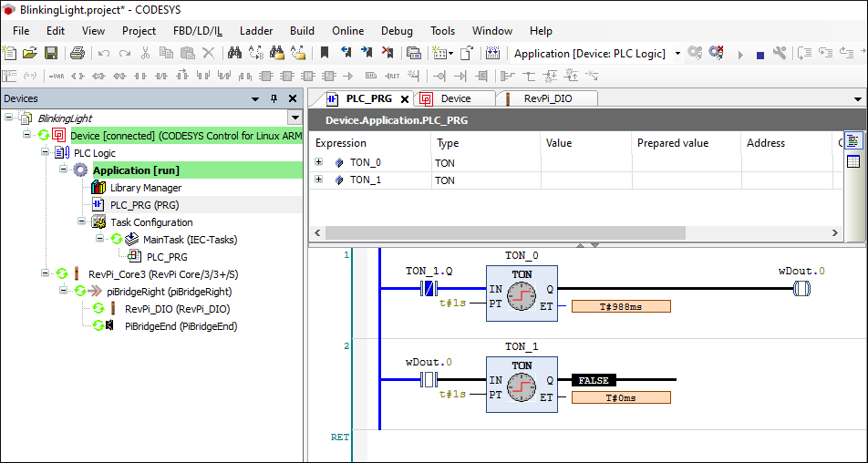Open the FBD/LD/IL menu
Screen dimensions: 868x463
[x=198, y=31]
